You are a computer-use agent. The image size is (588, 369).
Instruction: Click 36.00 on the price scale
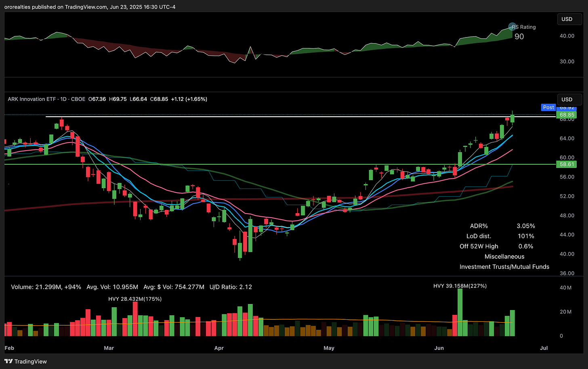(x=567, y=273)
